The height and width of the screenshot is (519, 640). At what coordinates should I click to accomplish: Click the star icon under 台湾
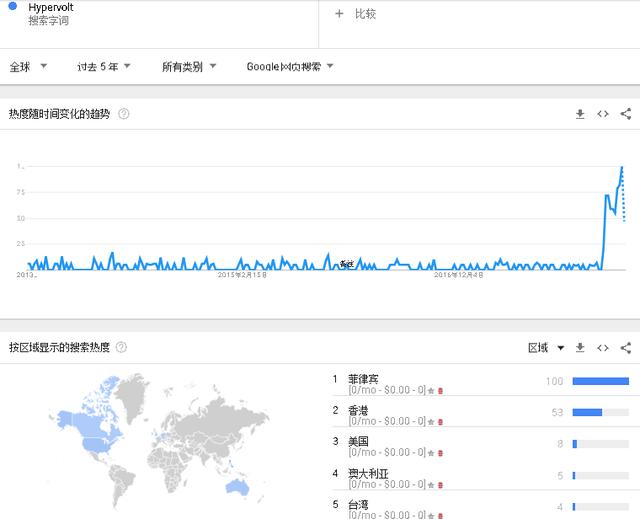pyautogui.click(x=431, y=516)
